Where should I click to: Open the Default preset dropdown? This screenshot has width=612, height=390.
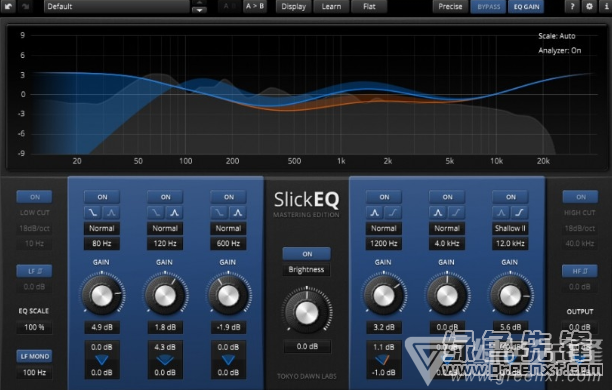point(117,6)
